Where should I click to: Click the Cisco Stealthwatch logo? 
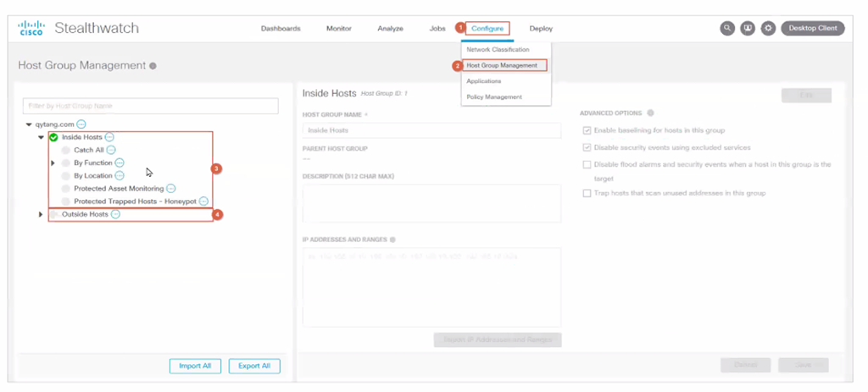coord(79,28)
